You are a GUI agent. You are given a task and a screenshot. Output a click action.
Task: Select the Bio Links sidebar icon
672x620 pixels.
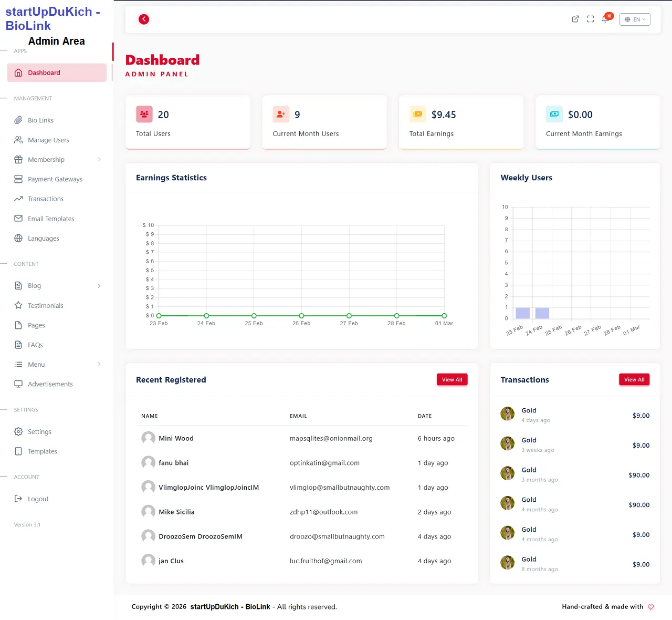(x=18, y=120)
